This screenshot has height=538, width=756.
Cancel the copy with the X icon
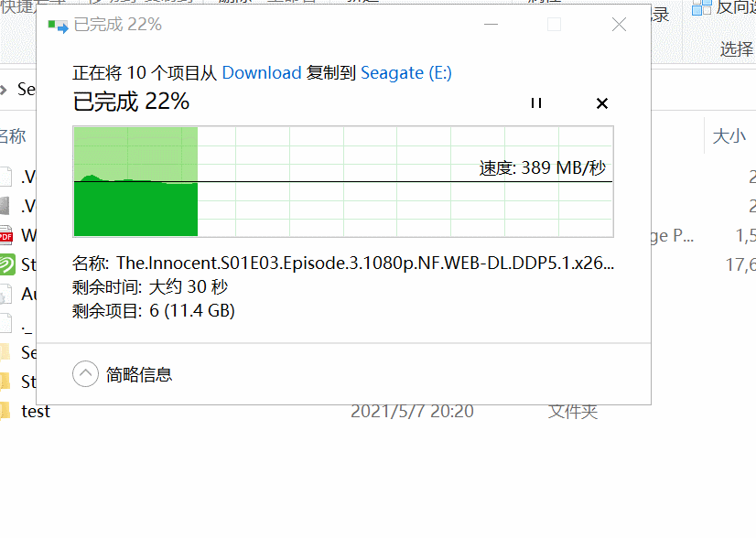tap(601, 103)
